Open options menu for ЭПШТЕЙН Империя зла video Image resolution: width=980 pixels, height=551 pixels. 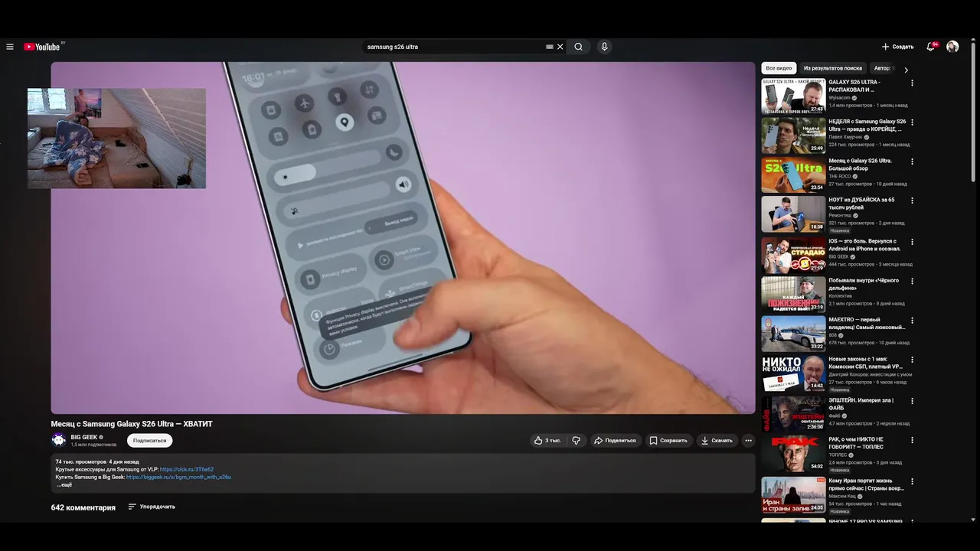(x=912, y=400)
